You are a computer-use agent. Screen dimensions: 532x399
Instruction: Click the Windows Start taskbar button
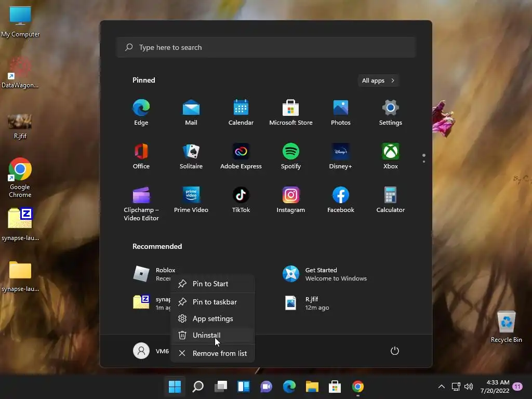(175, 387)
